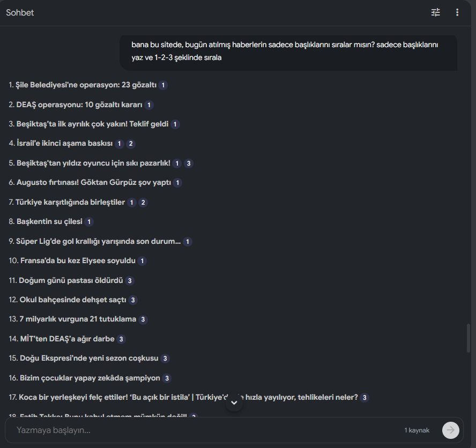476x448 pixels.
Task: Click the chat panel vertical scrollbar
Action: (468, 338)
